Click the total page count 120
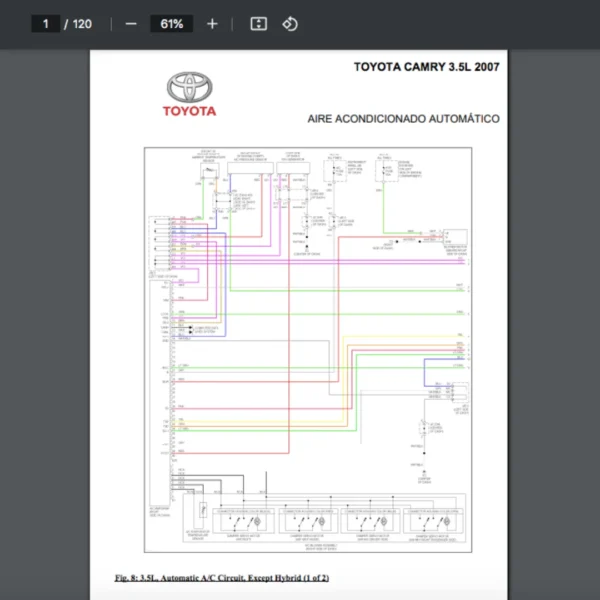 (x=81, y=23)
